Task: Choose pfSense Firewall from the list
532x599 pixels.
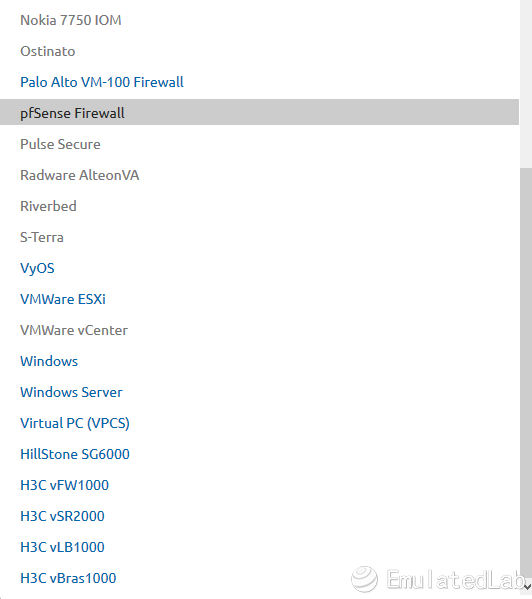Action: [259, 113]
